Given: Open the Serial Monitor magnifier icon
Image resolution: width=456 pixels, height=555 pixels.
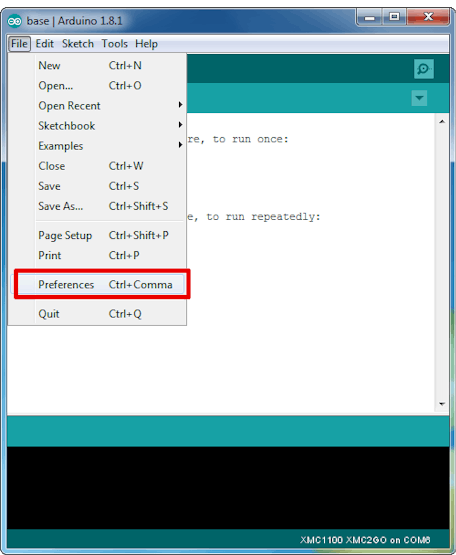Looking at the screenshot, I should [x=424, y=69].
